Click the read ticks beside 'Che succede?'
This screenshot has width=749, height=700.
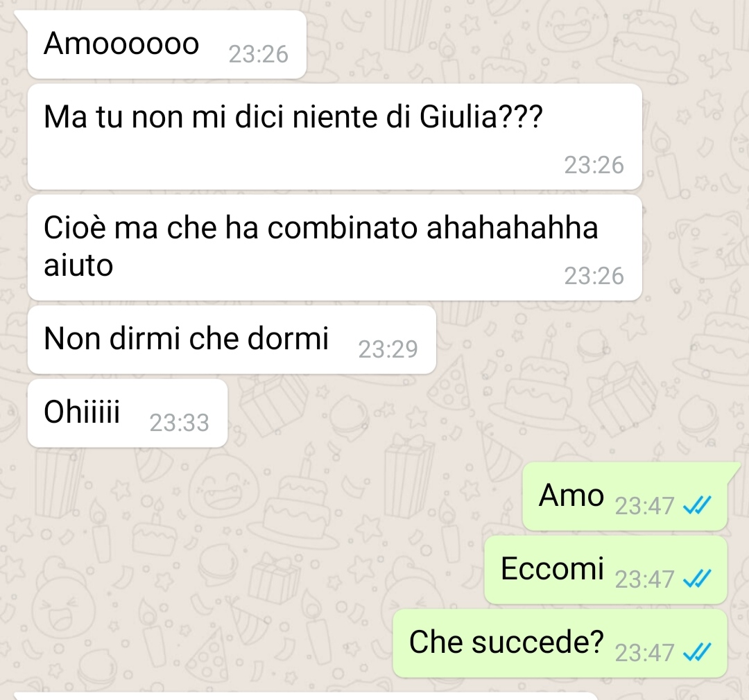click(x=698, y=652)
